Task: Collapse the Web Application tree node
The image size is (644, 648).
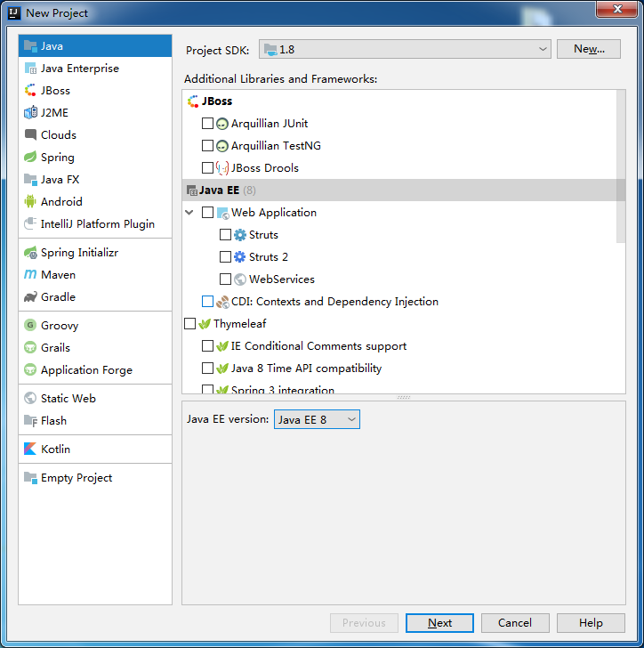Action: (189, 213)
